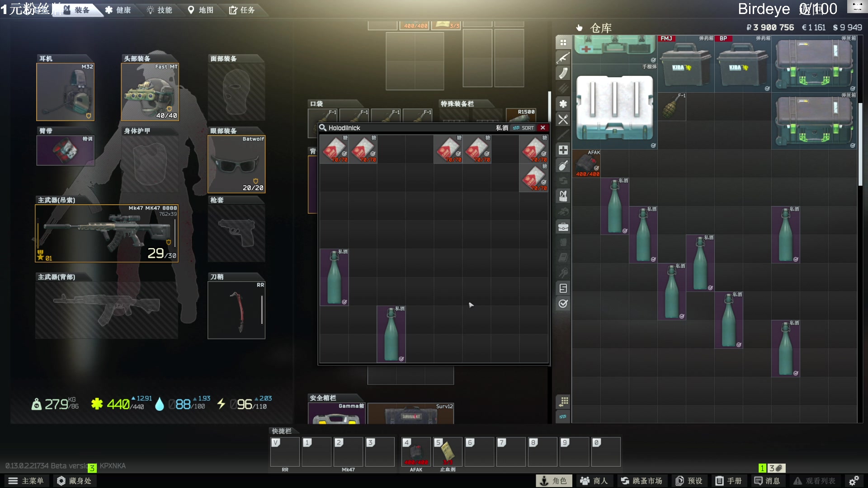Screen dimensions: 868x488
Task: Open the 跳蚤市场 flea market
Action: coord(642,481)
